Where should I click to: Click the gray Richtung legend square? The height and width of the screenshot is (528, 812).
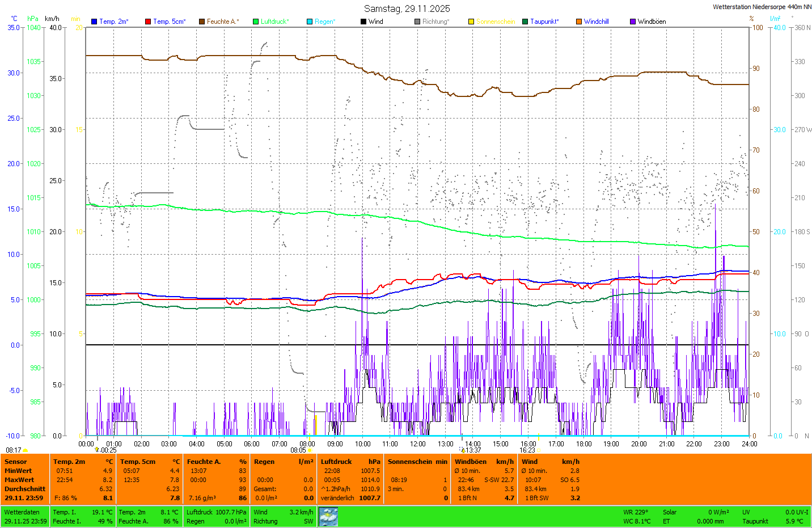417,22
